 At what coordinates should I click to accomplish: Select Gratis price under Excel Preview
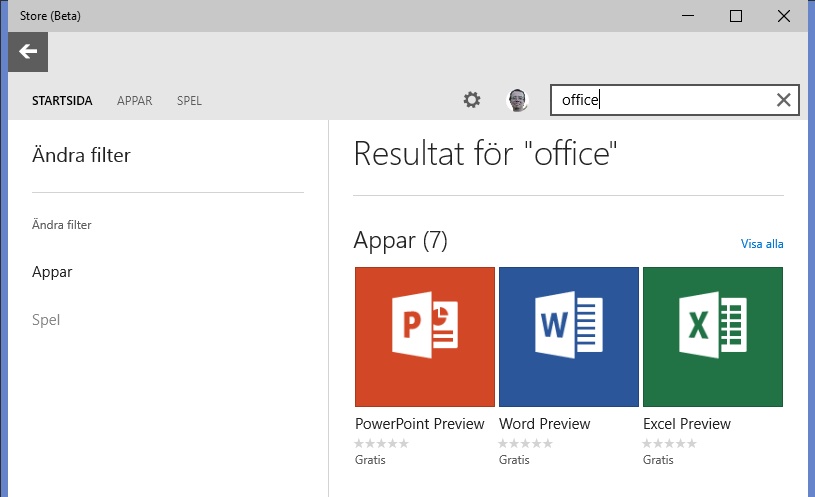658,460
